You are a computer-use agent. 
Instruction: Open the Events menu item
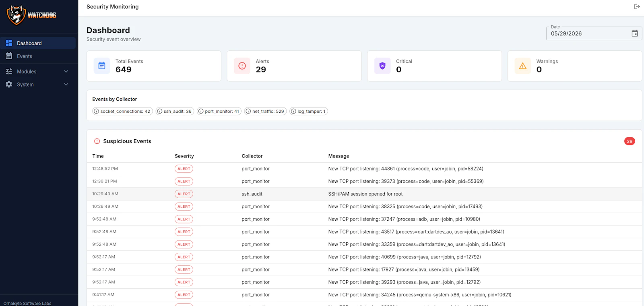[38, 56]
